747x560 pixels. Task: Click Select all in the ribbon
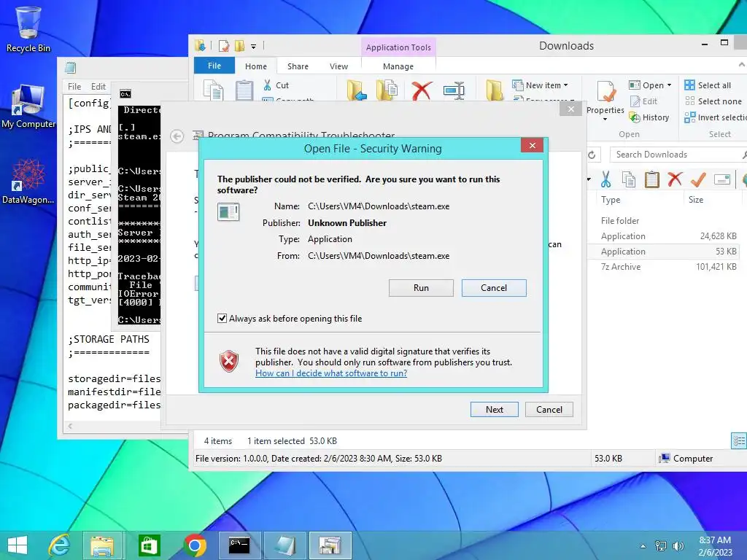[x=708, y=85]
